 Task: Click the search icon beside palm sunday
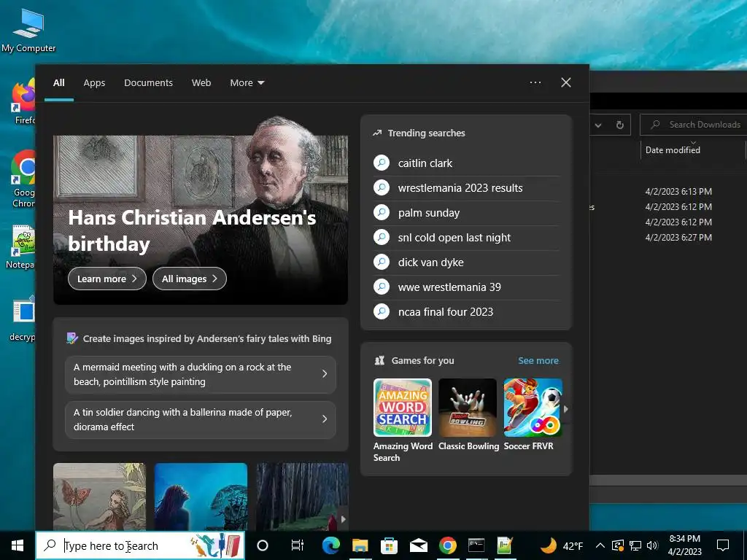382,212
